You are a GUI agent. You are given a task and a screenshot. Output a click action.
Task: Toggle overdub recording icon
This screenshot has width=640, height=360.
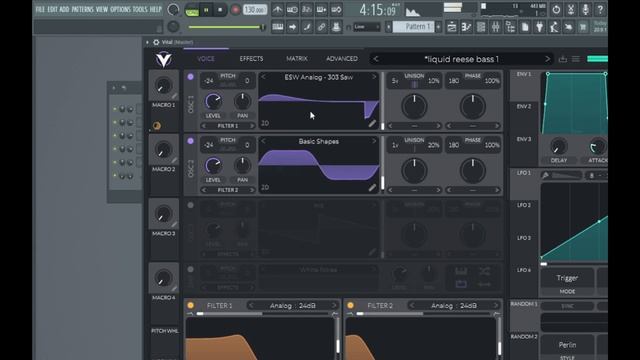click(322, 9)
